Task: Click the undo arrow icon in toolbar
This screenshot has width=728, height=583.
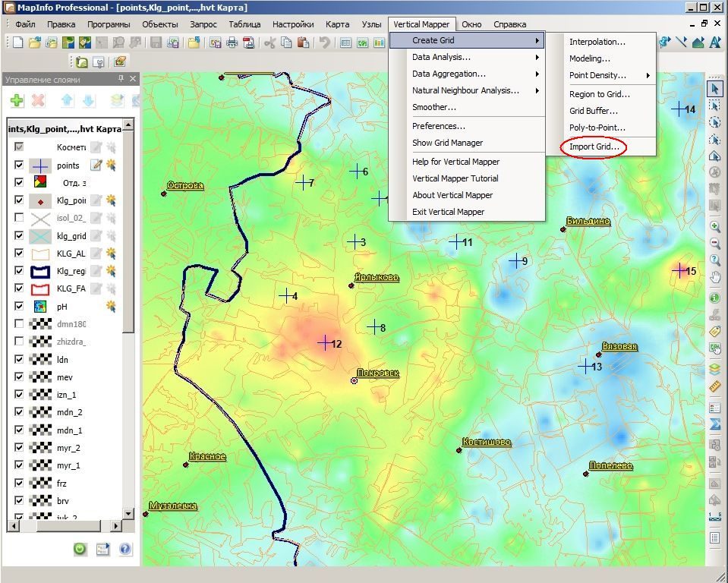Action: (325, 43)
